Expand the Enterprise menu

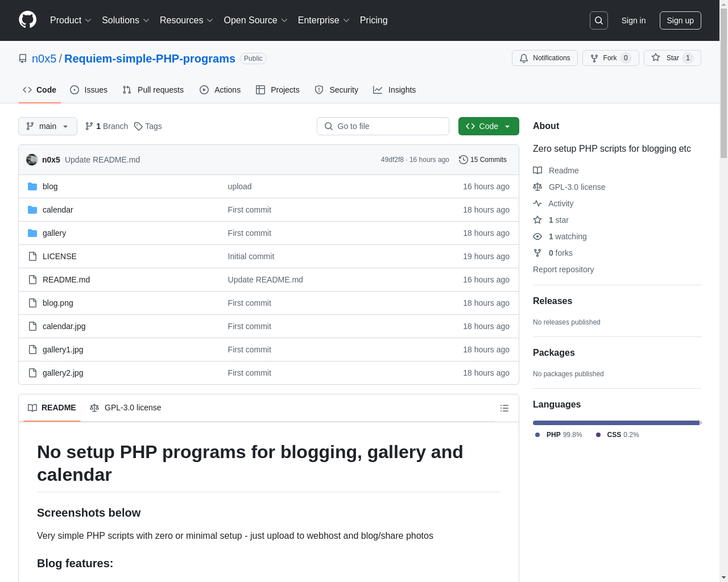point(324,20)
